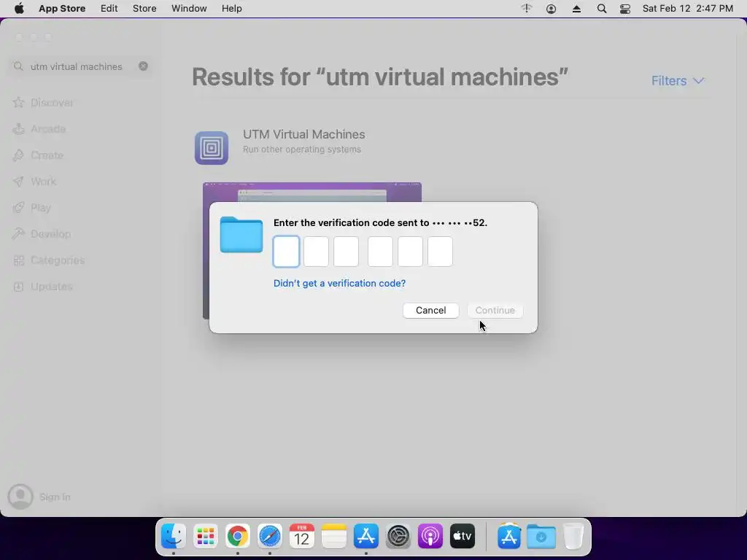
Task: Open Google Chrome from the Dock
Action: pyautogui.click(x=237, y=537)
